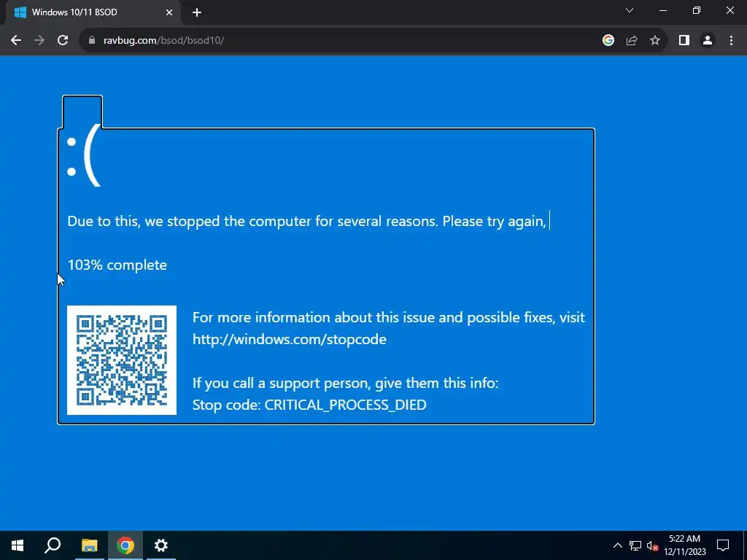Share this page with the share icon

click(x=632, y=41)
